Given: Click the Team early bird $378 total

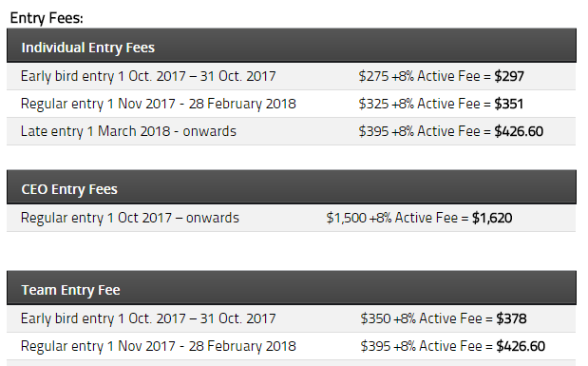Looking at the screenshot, I should 511,318.
